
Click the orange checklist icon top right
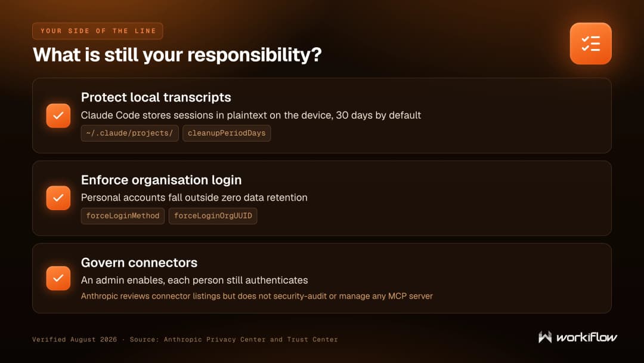pyautogui.click(x=590, y=44)
